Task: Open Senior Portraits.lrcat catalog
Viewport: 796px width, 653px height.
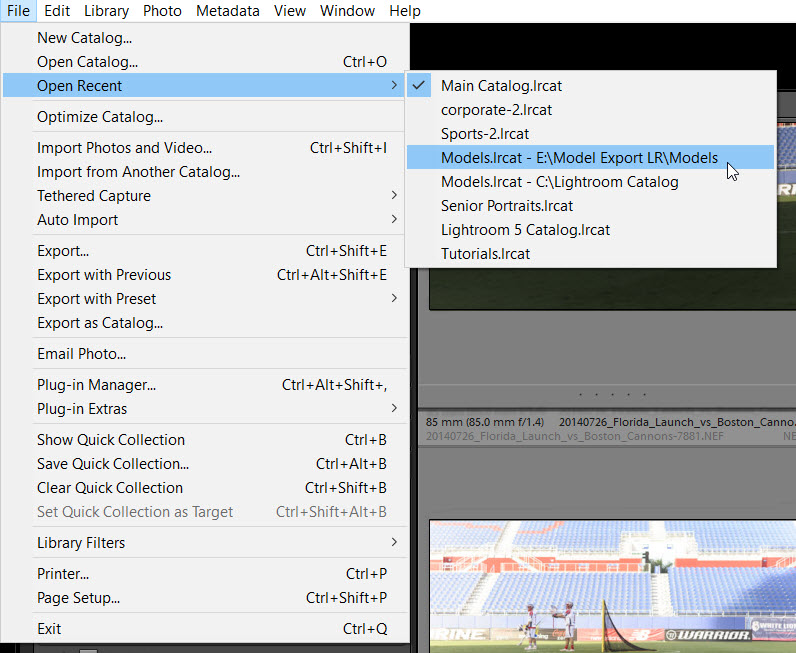Action: [x=507, y=206]
